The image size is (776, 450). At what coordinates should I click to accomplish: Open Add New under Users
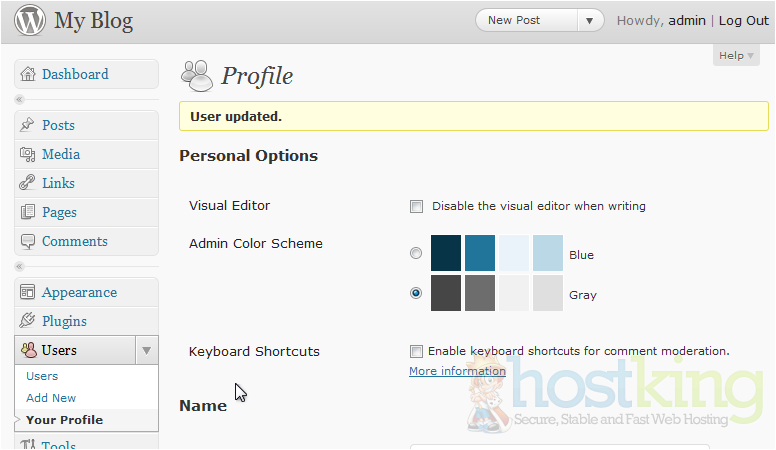[x=51, y=398]
